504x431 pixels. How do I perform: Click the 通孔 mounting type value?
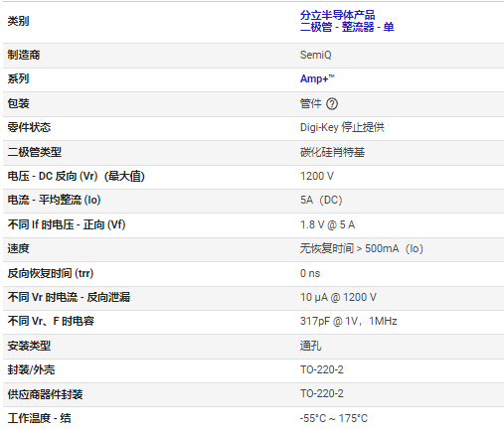310,346
